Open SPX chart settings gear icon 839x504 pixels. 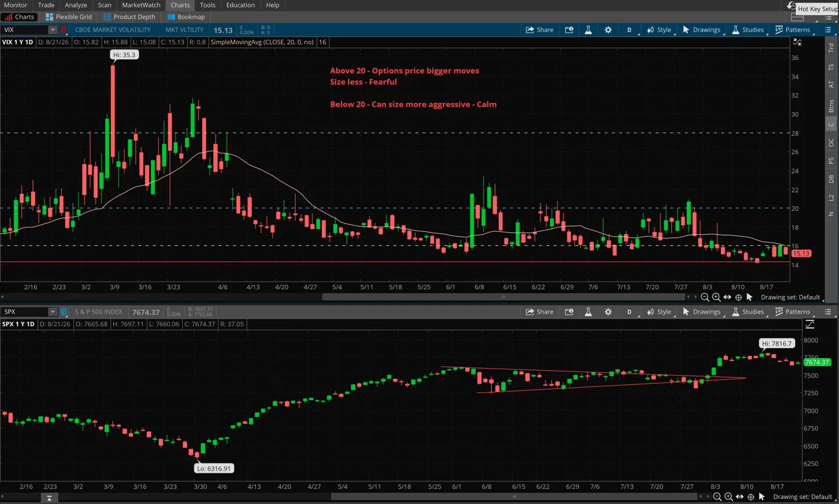[608, 312]
